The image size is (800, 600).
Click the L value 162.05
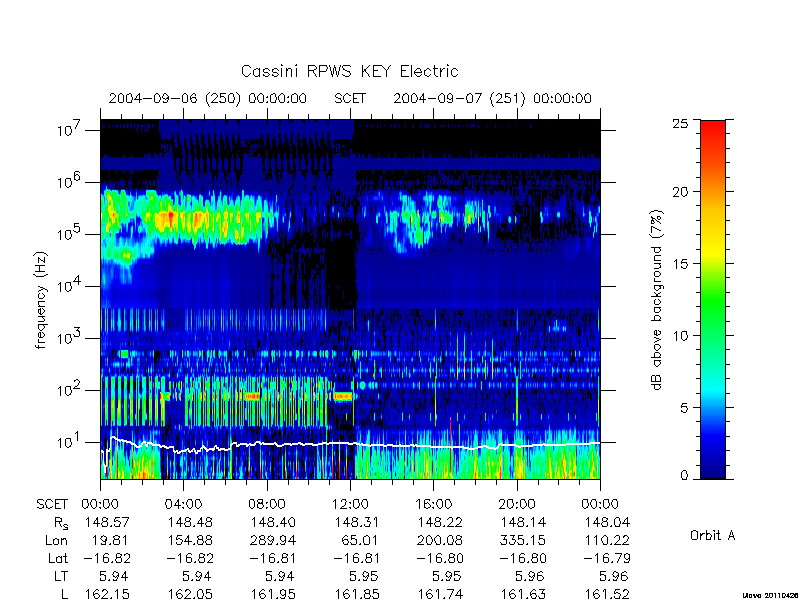coord(190,594)
